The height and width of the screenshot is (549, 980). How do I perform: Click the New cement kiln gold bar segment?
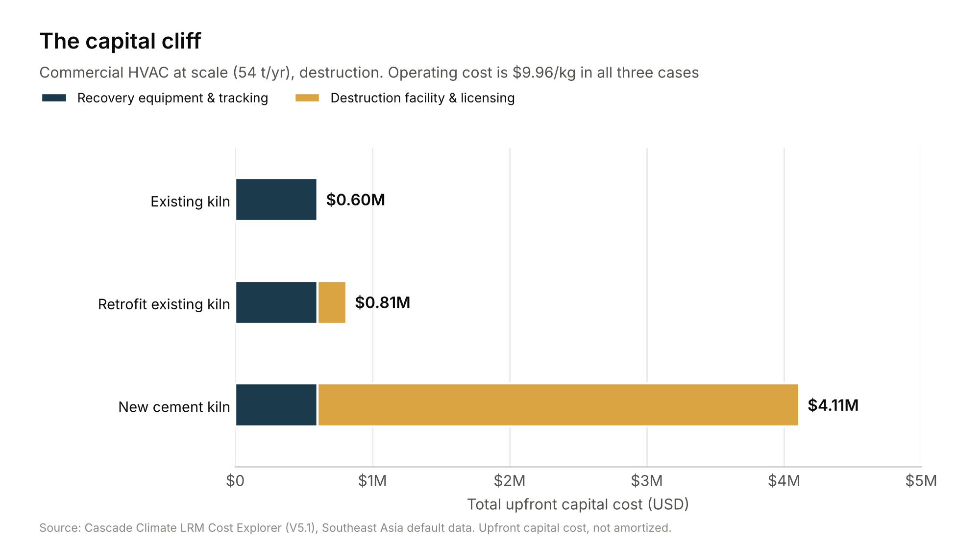pyautogui.click(x=558, y=405)
